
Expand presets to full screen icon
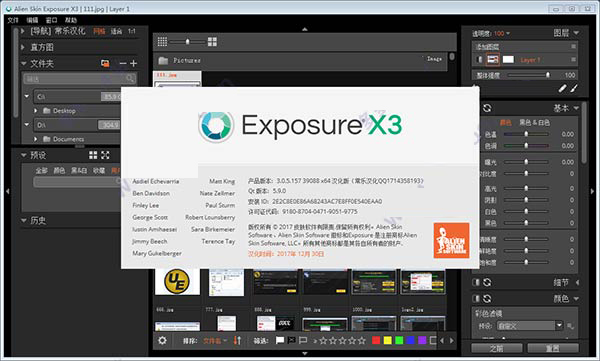105,155
